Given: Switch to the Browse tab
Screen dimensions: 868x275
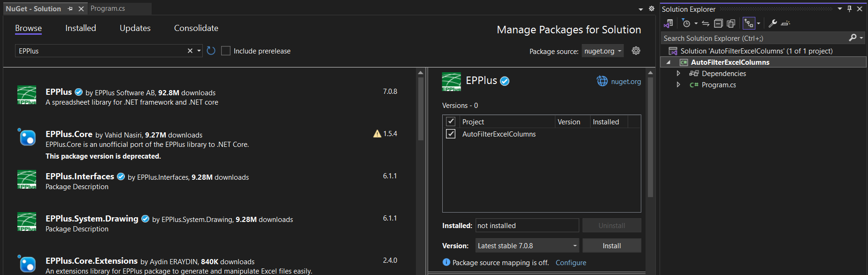Looking at the screenshot, I should point(28,28).
